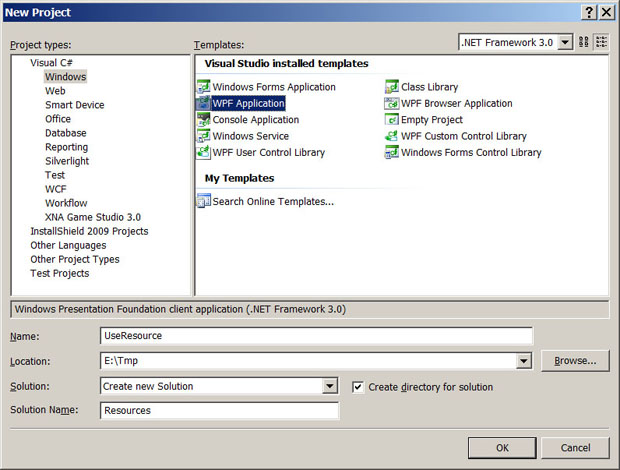Screen dimensions: 620x470
Task: Pick the WPF User Control Library icon
Action: coord(203,152)
